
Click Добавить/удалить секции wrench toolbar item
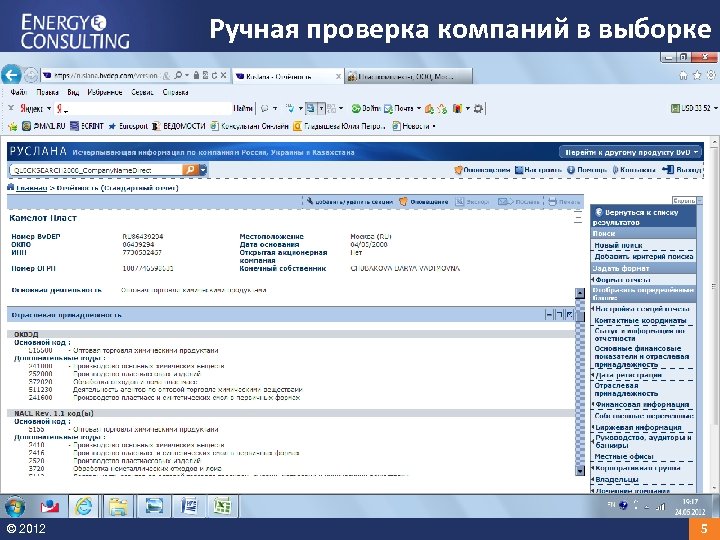349,202
